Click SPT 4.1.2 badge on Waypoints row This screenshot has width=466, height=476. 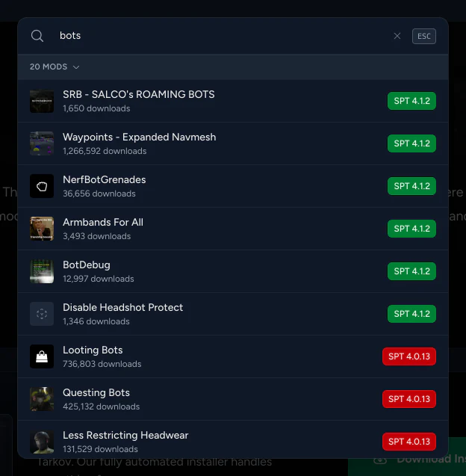pyautogui.click(x=411, y=143)
